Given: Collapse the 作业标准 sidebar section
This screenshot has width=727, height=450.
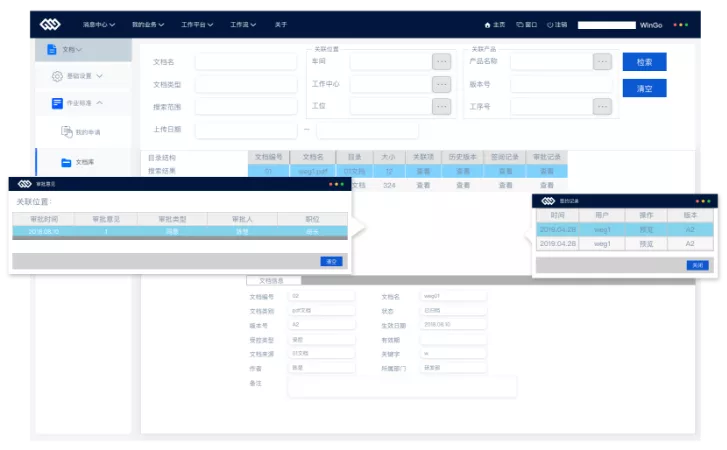Looking at the screenshot, I should [x=100, y=102].
